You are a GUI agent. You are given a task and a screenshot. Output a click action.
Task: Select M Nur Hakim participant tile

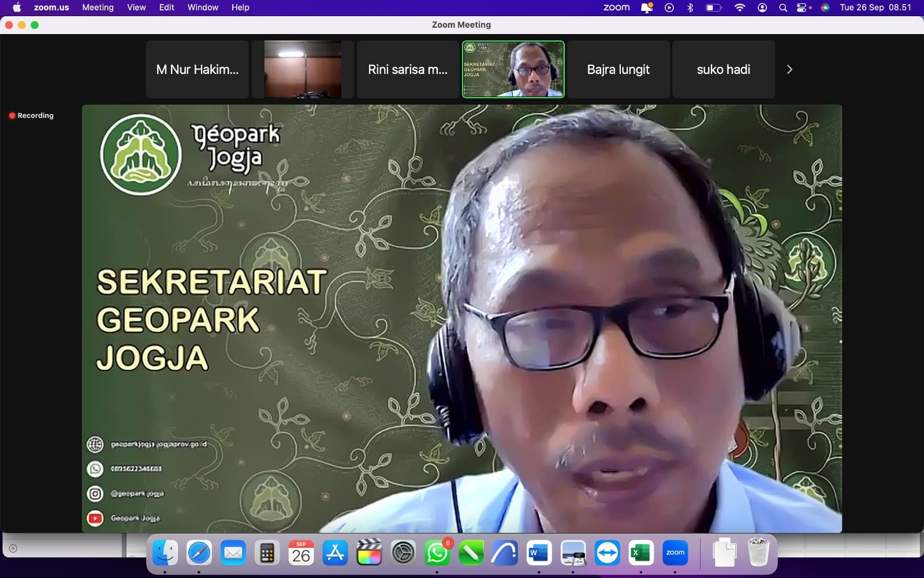click(198, 69)
